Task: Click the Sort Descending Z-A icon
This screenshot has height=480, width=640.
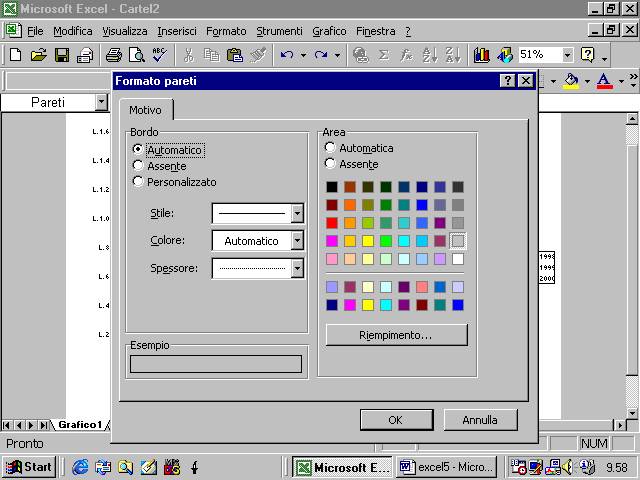Action: coord(453,55)
